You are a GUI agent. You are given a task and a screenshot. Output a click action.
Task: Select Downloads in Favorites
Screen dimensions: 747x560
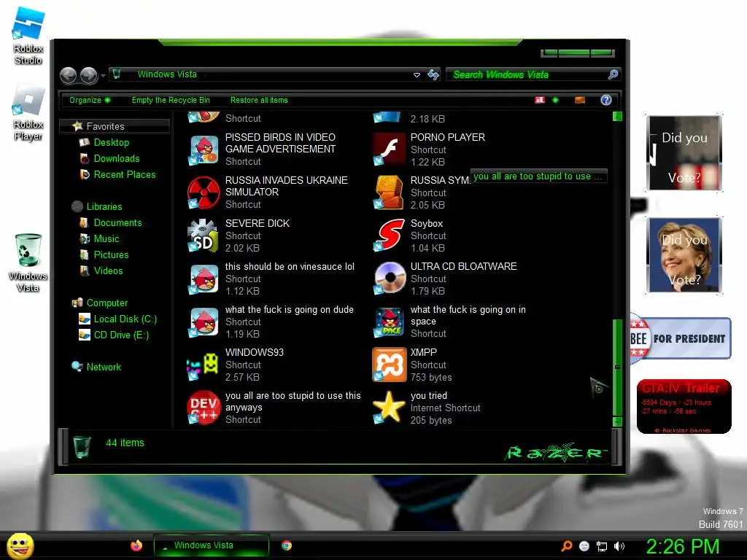116,158
